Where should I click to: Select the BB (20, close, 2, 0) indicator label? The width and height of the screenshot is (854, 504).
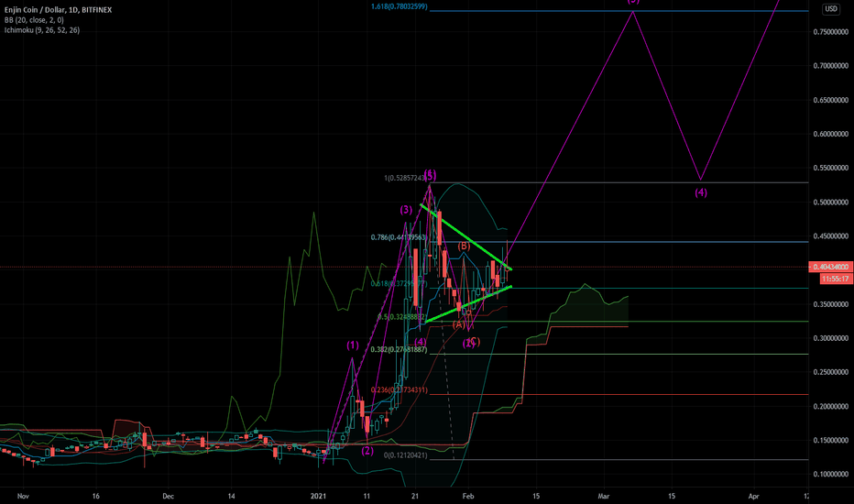[34, 19]
